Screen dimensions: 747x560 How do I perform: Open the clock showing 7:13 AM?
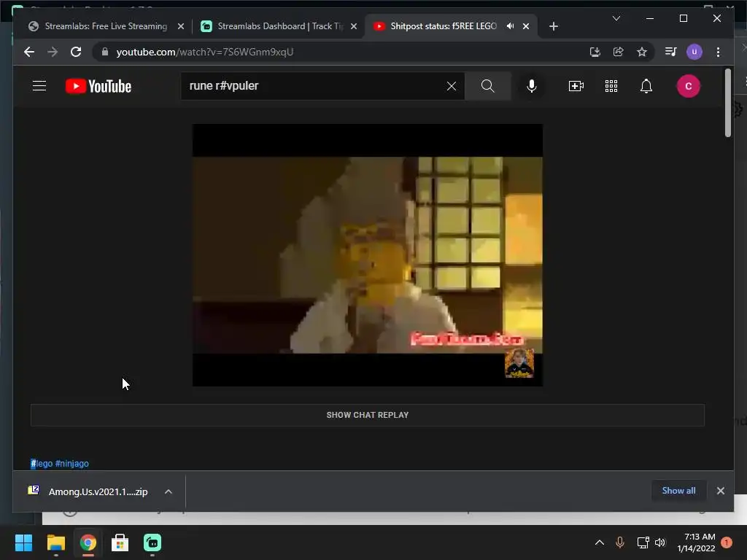pos(696,542)
